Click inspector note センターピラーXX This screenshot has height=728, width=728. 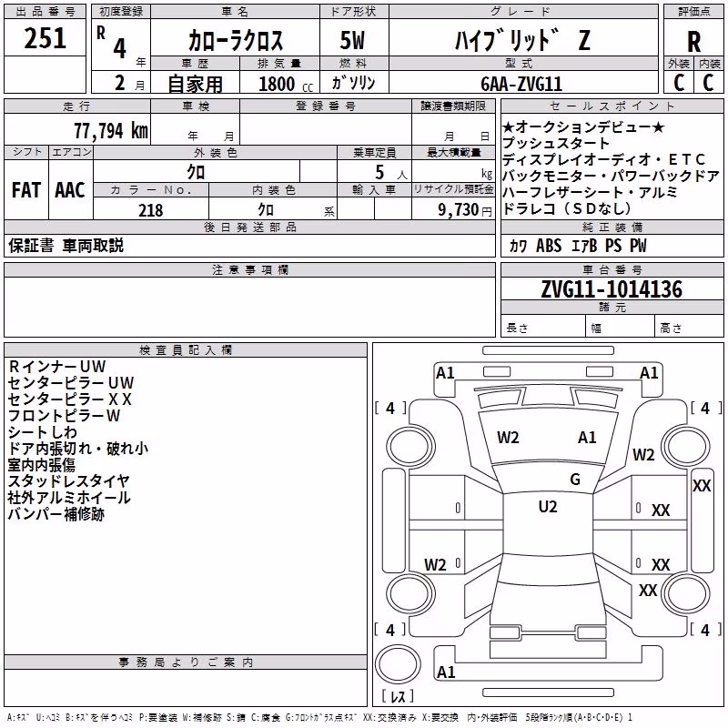pos(70,399)
